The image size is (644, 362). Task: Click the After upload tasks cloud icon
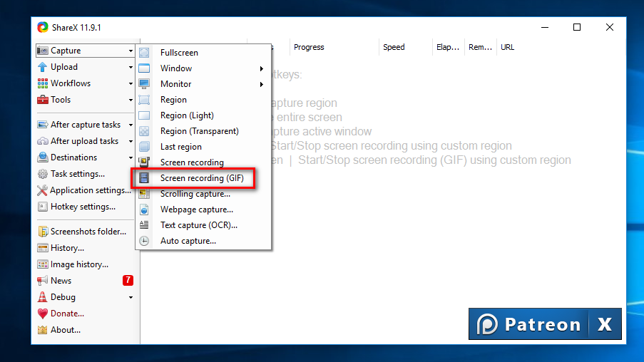[x=42, y=141]
